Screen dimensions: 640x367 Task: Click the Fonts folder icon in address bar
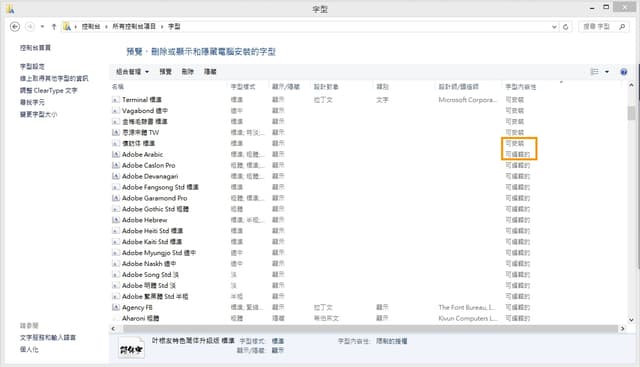[x=67, y=27]
